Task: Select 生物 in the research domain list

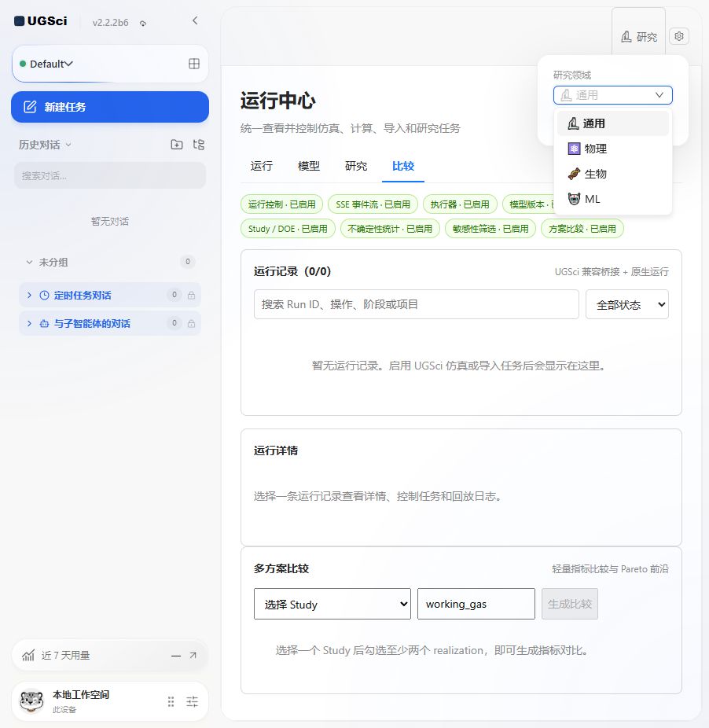Action: click(613, 174)
